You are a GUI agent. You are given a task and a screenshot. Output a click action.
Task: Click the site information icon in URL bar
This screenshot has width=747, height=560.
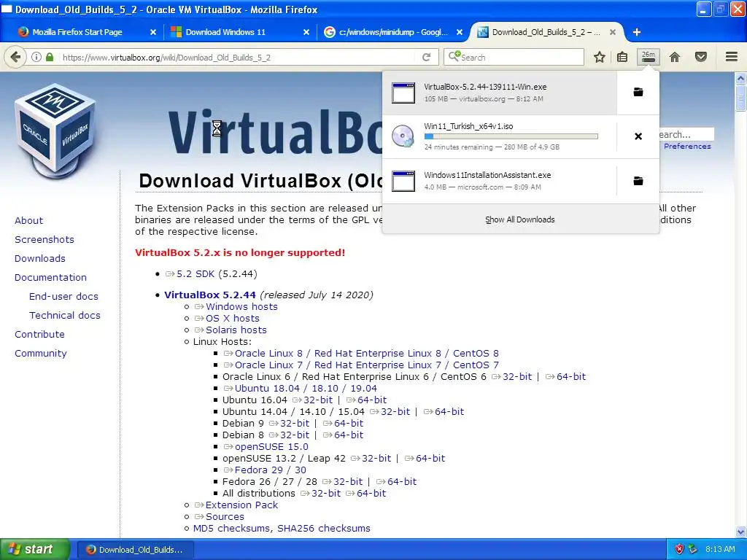click(x=36, y=57)
